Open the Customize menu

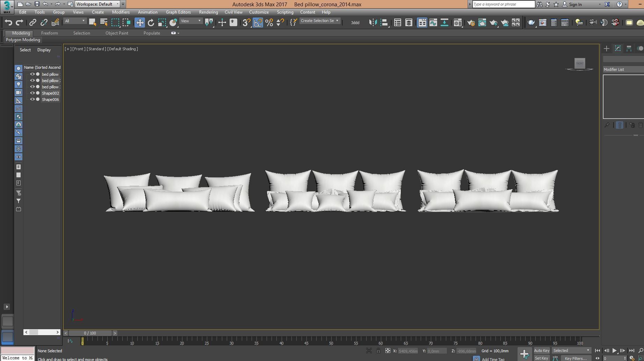tap(259, 12)
